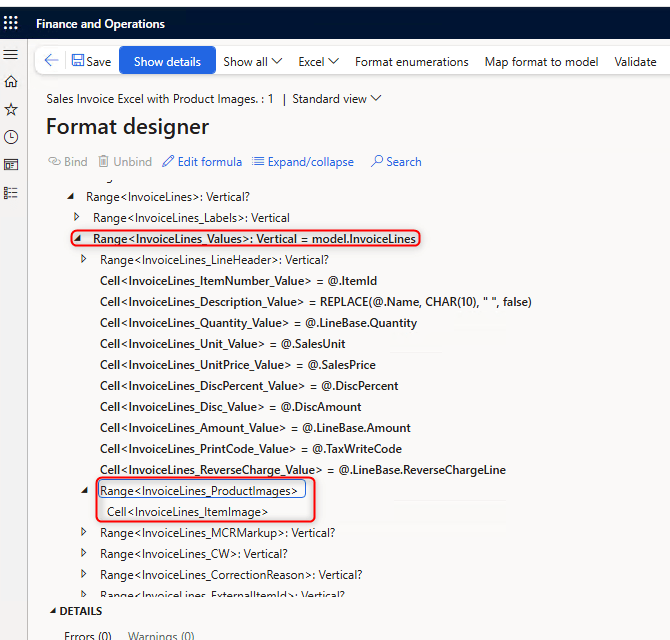Open Workspaces icon in sidebar
The width and height of the screenshot is (670, 640).
11,165
